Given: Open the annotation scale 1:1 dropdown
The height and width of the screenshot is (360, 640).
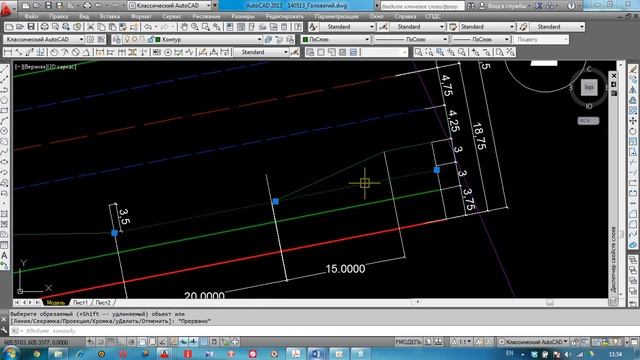Looking at the screenshot, I should (461, 342).
